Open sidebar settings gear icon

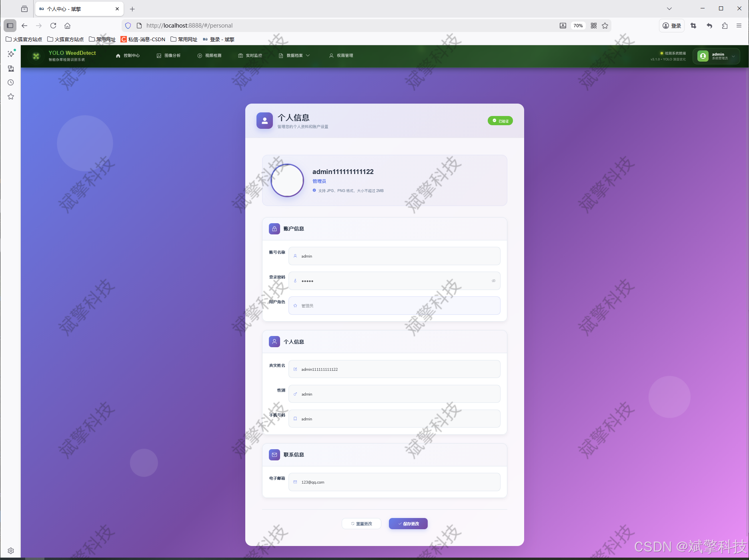coord(11,551)
